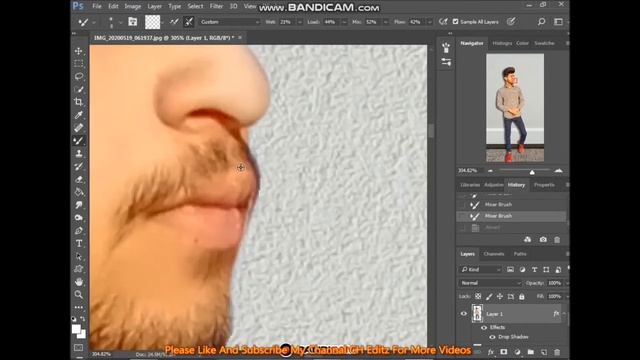
Task: Select the Lasso tool
Action: coord(79,76)
